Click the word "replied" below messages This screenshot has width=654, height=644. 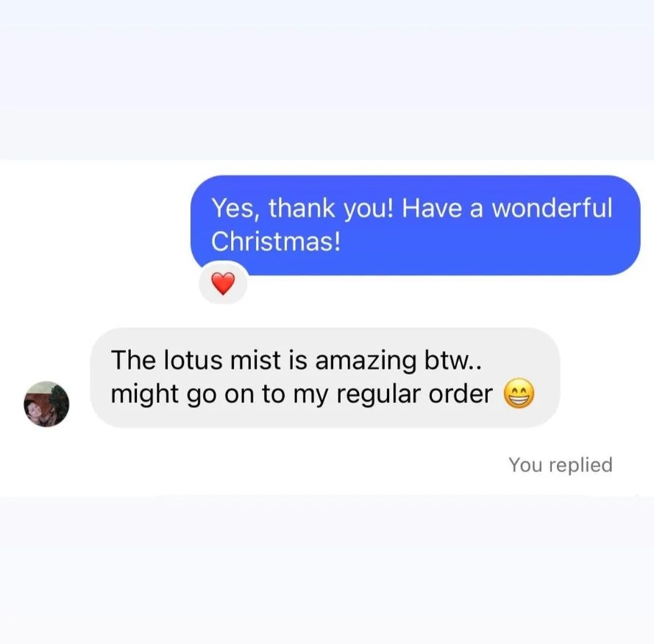(580, 465)
